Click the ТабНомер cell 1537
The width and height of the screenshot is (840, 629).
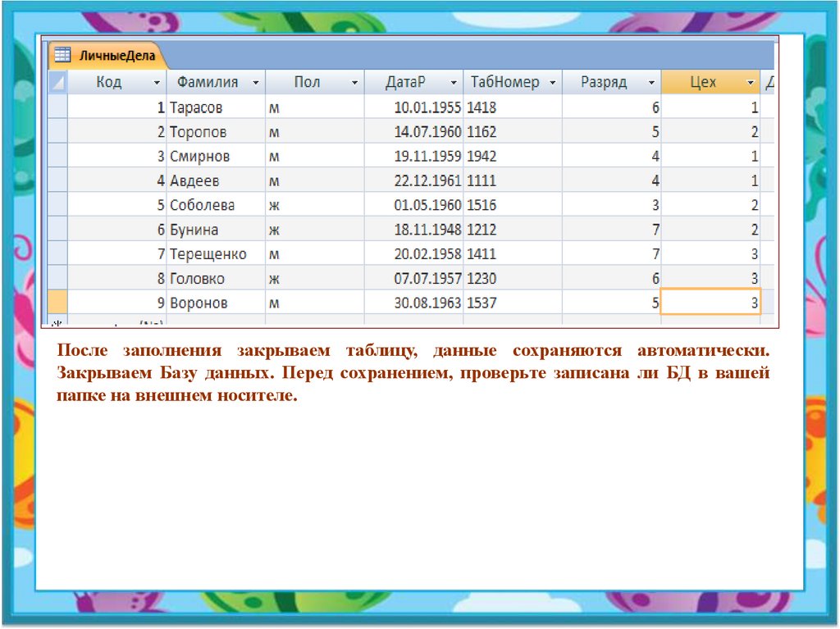pos(513,302)
